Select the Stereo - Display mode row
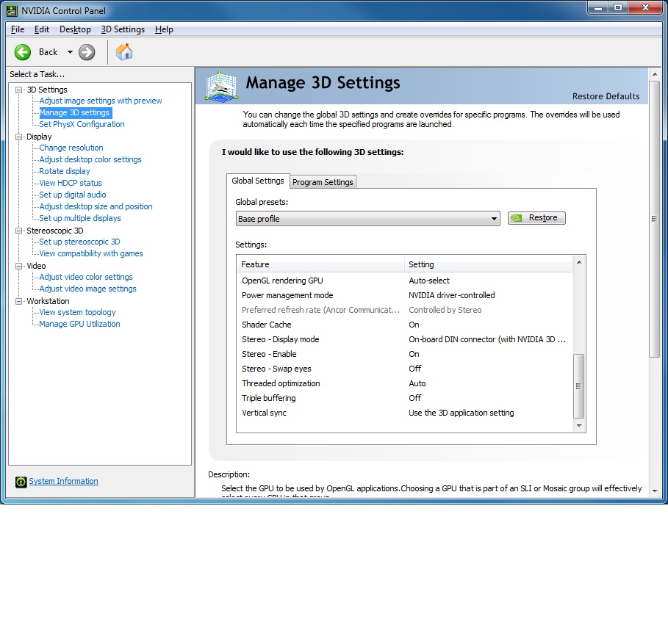The image size is (668, 644). click(x=405, y=340)
